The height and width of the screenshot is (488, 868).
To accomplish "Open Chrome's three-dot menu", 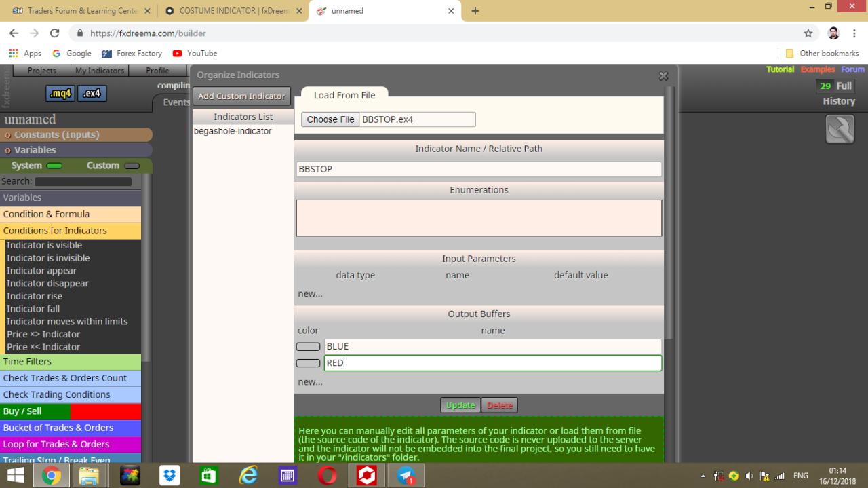I will (854, 33).
